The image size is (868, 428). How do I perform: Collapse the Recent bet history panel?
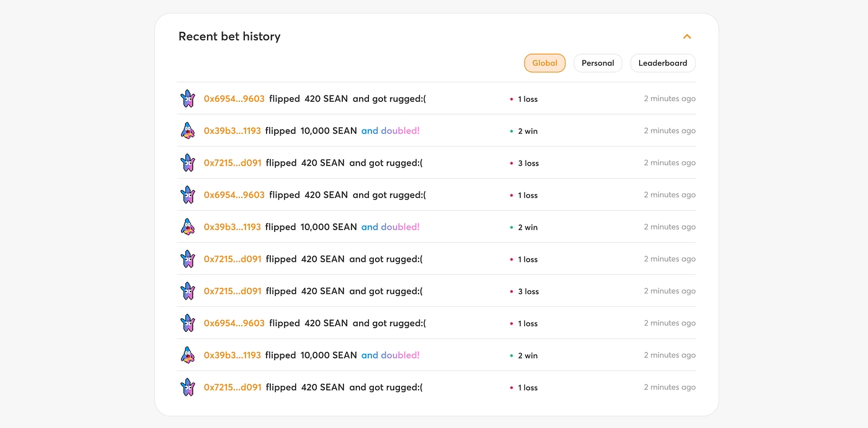pyautogui.click(x=686, y=37)
